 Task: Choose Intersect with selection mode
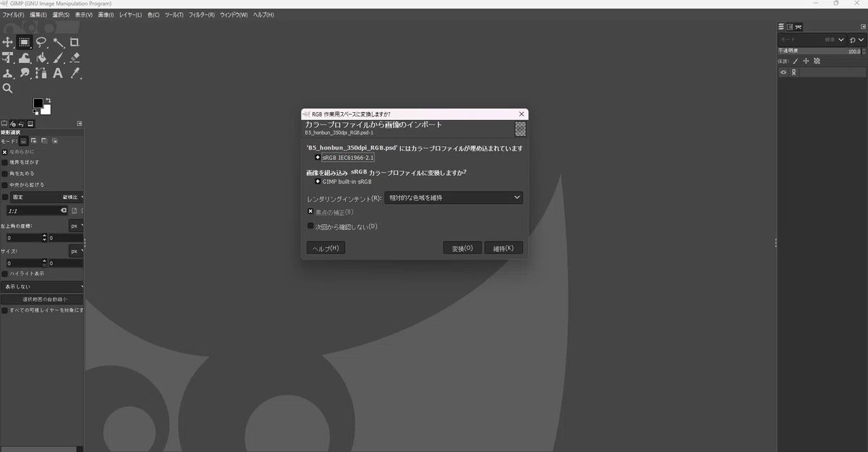click(x=54, y=141)
